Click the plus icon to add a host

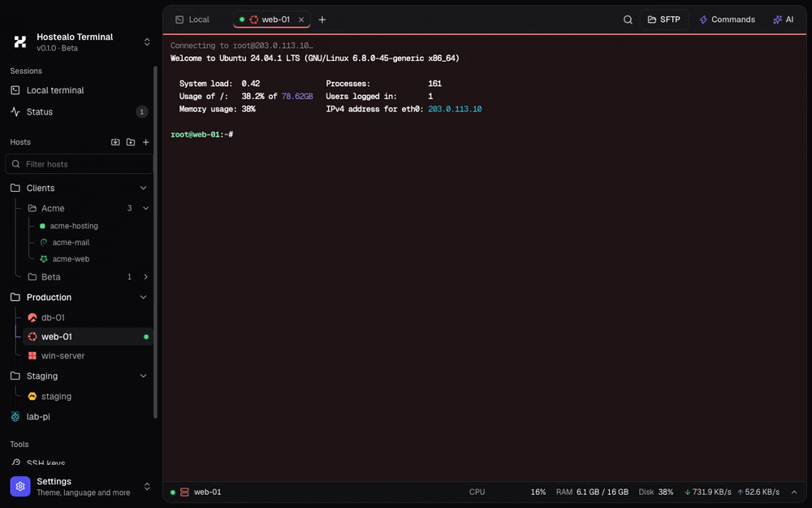[146, 142]
